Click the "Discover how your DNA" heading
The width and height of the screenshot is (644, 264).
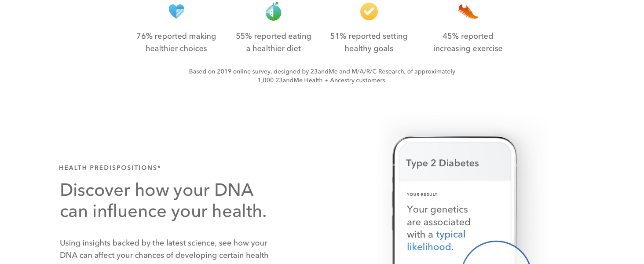(x=157, y=190)
